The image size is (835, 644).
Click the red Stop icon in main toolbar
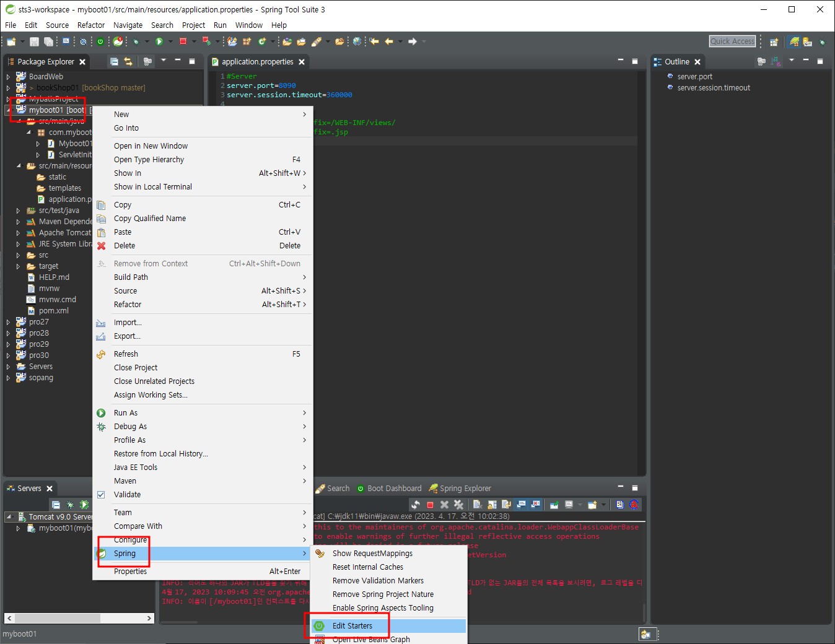tap(183, 41)
